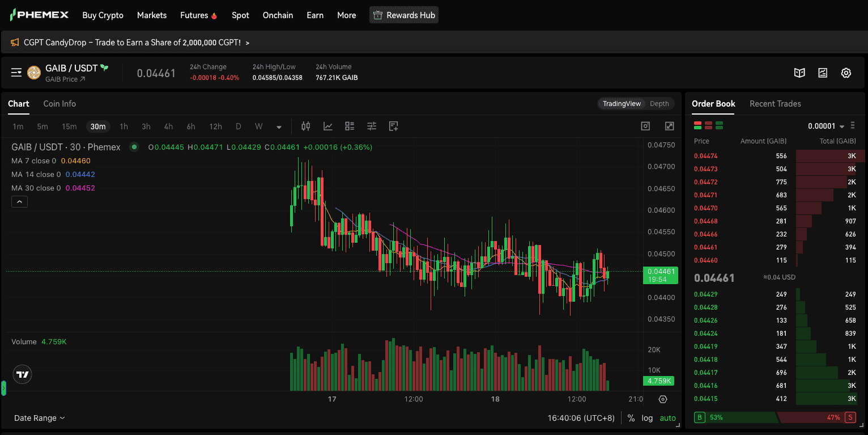This screenshot has width=868, height=435.
Task: Open the TradingView logo icon on the chart
Action: 22,374
